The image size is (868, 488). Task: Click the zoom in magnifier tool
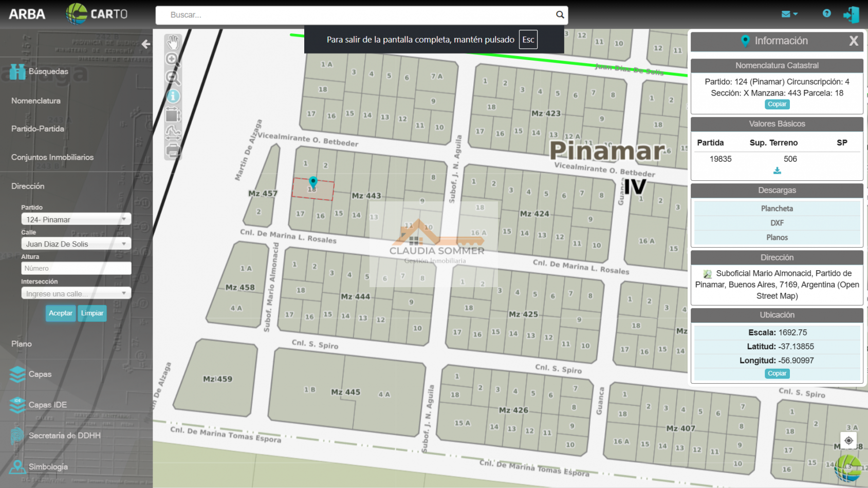coord(173,60)
